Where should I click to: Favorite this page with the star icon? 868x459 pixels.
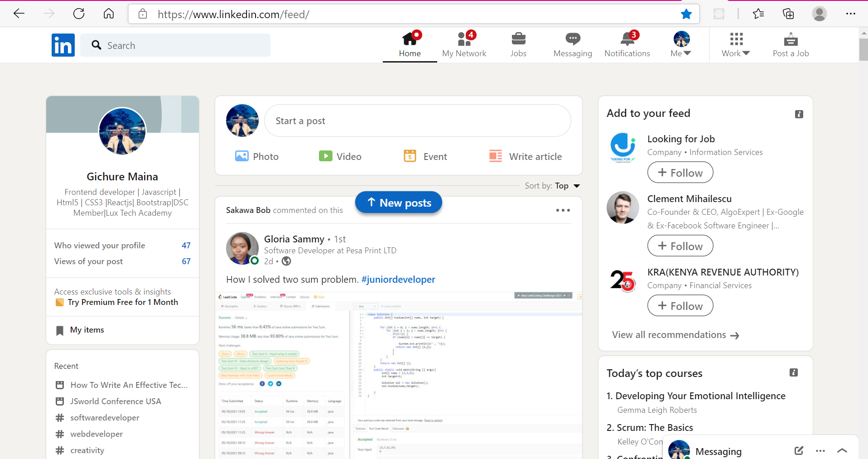686,14
